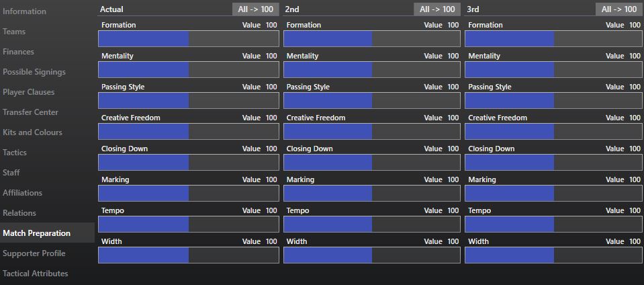The height and width of the screenshot is (285, 644).
Task: Click the 3rd Marking slider bar
Action: click(553, 194)
